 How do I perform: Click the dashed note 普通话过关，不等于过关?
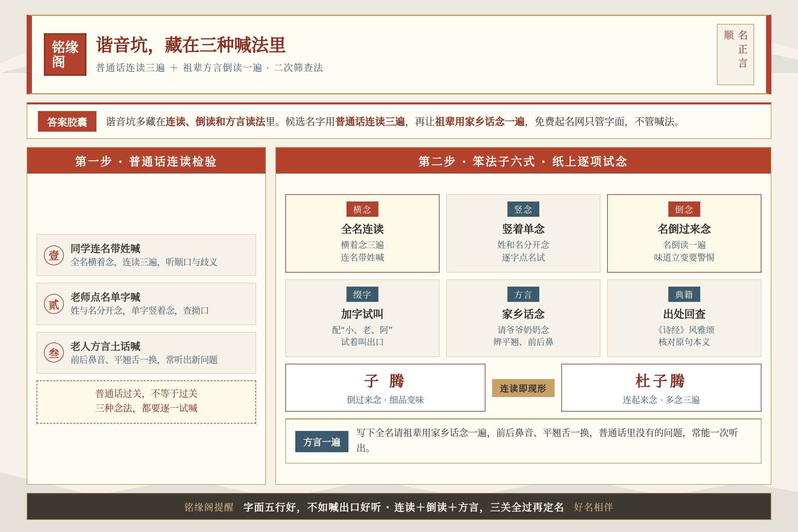146,402
